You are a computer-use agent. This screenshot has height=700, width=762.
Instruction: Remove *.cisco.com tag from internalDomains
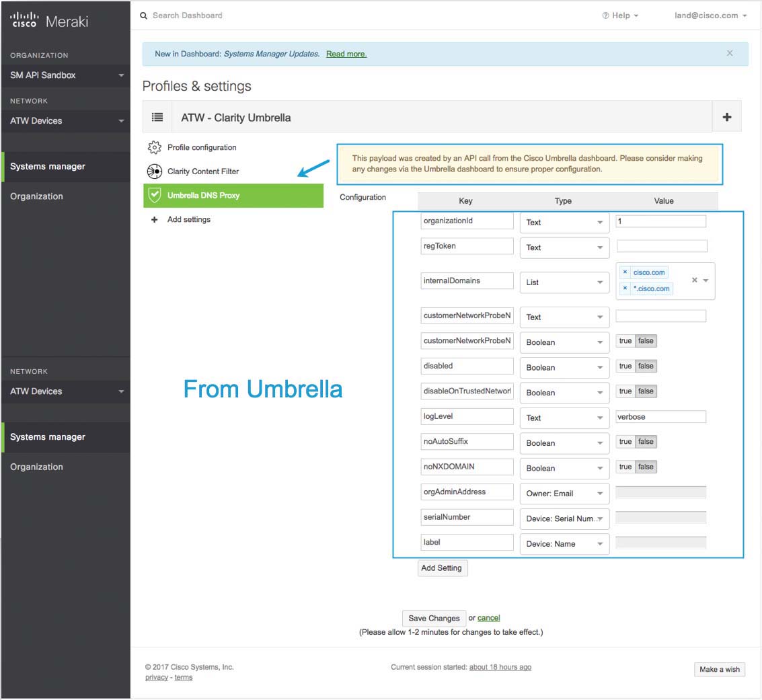625,288
